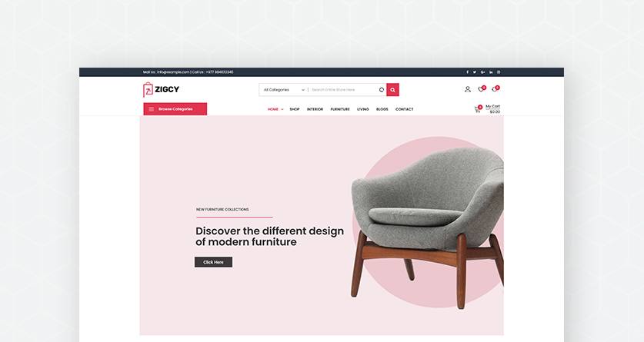Viewport: 644px width, 342px height.
Task: Open the Twitter social icon
Action: tap(475, 72)
